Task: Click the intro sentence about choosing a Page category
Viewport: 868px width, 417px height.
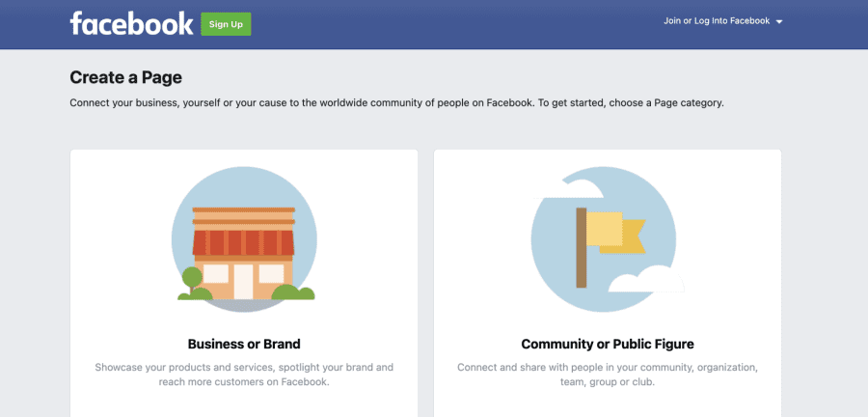Action: tap(396, 102)
